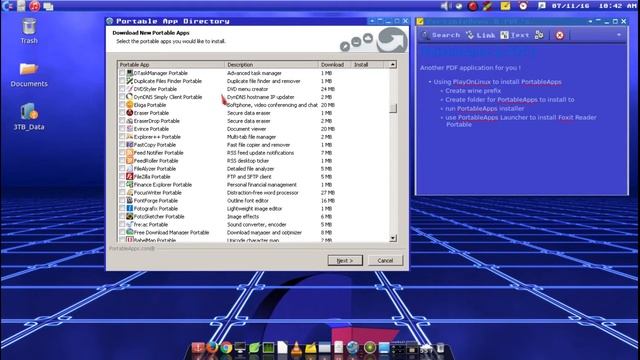Check the FocusWriter Portable checkbox
640x360 pixels.
click(122, 193)
